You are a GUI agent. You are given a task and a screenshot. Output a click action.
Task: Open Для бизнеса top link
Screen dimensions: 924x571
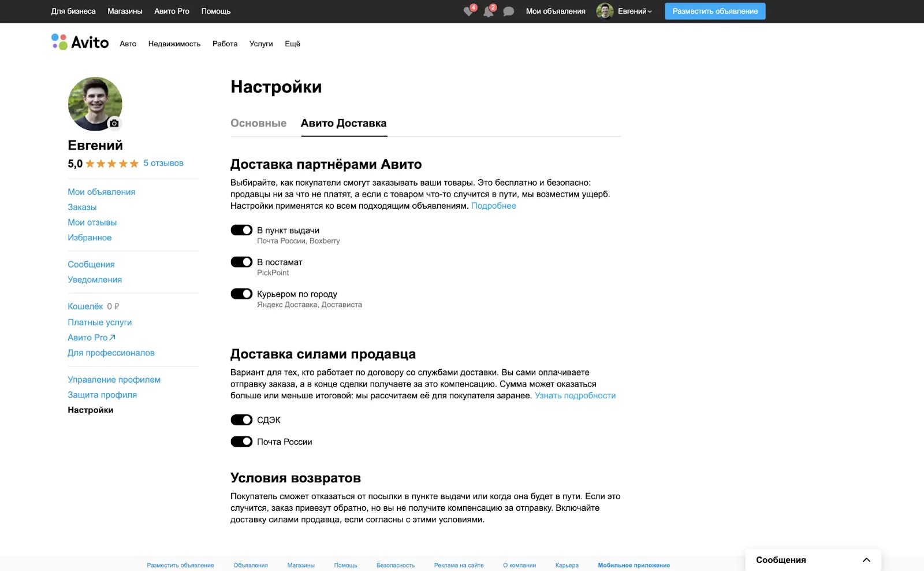pyautogui.click(x=73, y=11)
